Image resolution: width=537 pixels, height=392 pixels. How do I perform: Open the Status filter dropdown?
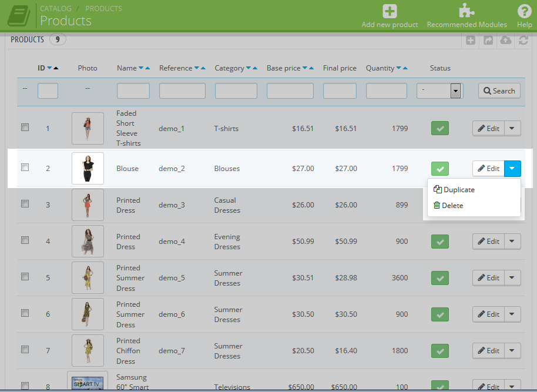pos(439,91)
